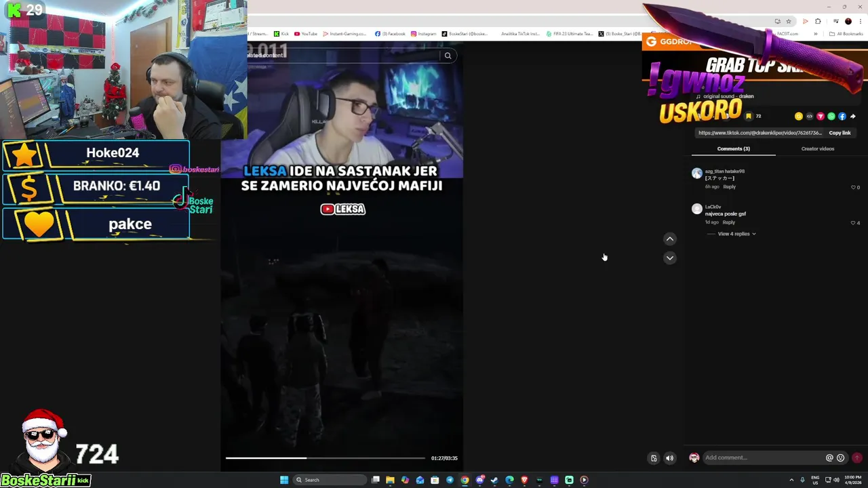Select the Comments (3) tab
This screenshot has width=868, height=488.
[x=733, y=148]
